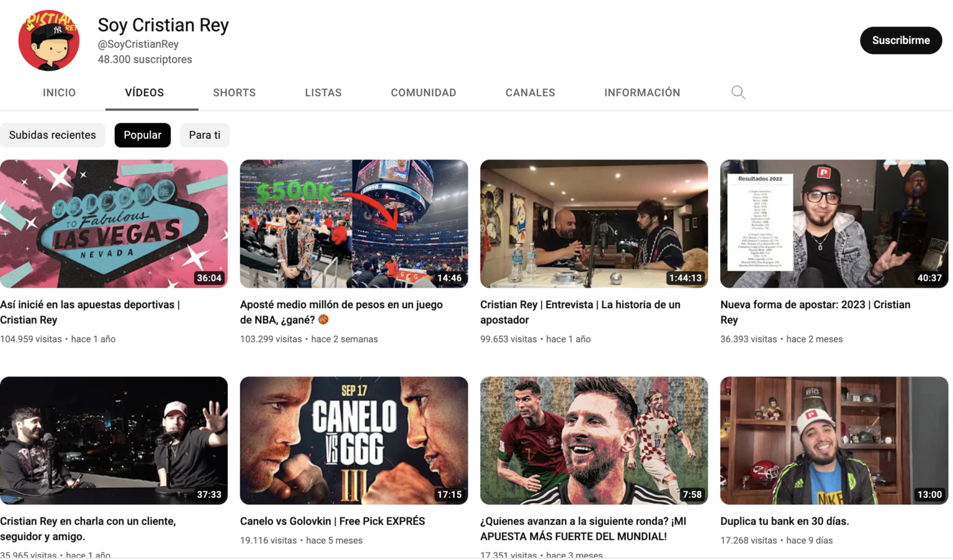Image resolution: width=953 pixels, height=560 pixels.
Task: Open the CANALES tab
Action: pyautogui.click(x=530, y=92)
